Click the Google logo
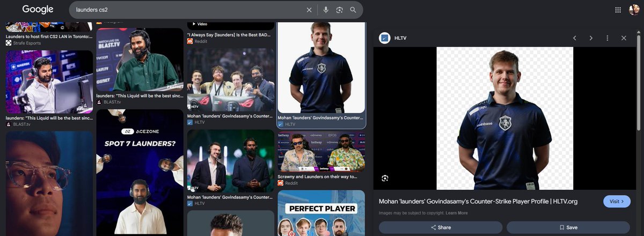This screenshot has width=644, height=236. point(38,10)
